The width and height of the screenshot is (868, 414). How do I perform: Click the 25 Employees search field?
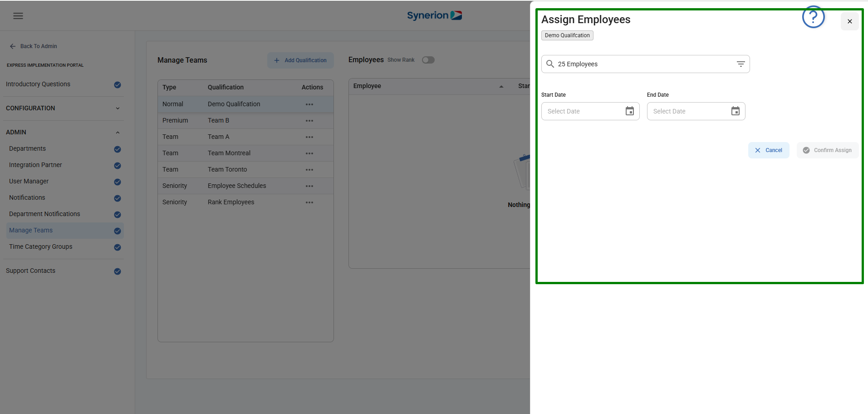pyautogui.click(x=645, y=64)
